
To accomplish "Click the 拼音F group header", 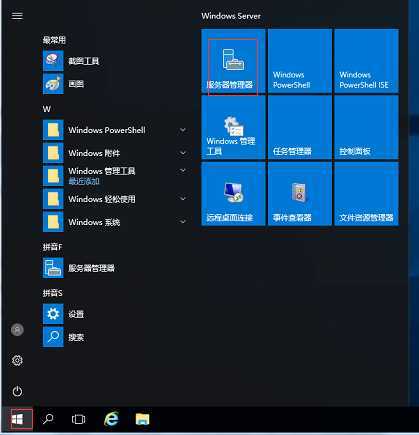I will [52, 247].
